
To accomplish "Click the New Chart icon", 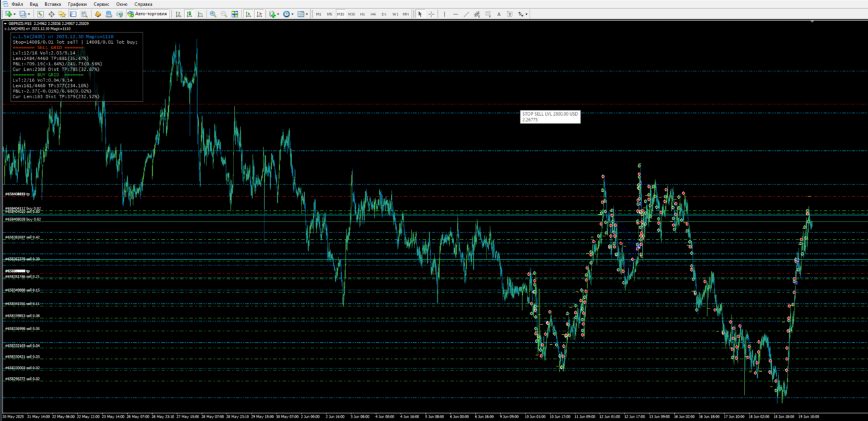I will (x=8, y=13).
